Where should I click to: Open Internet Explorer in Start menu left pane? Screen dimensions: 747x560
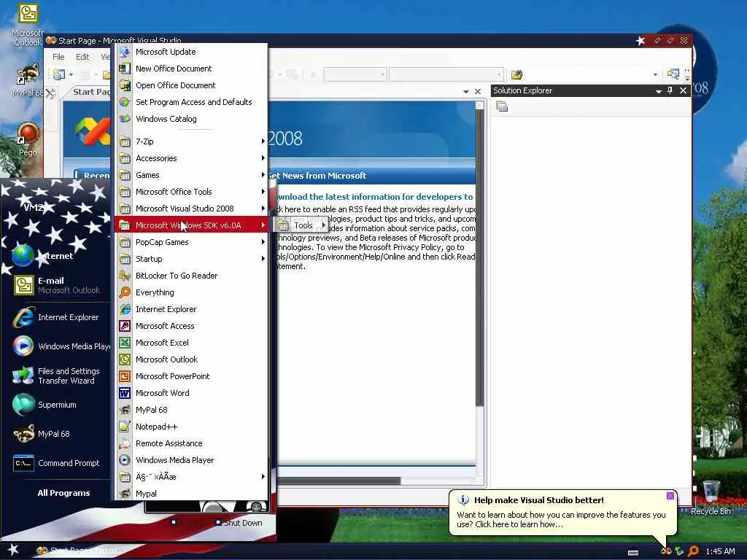pos(56,317)
